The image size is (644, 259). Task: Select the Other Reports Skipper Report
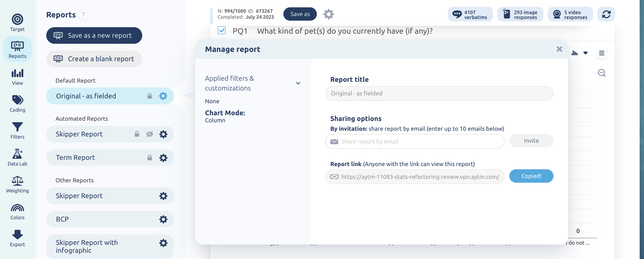point(110,196)
